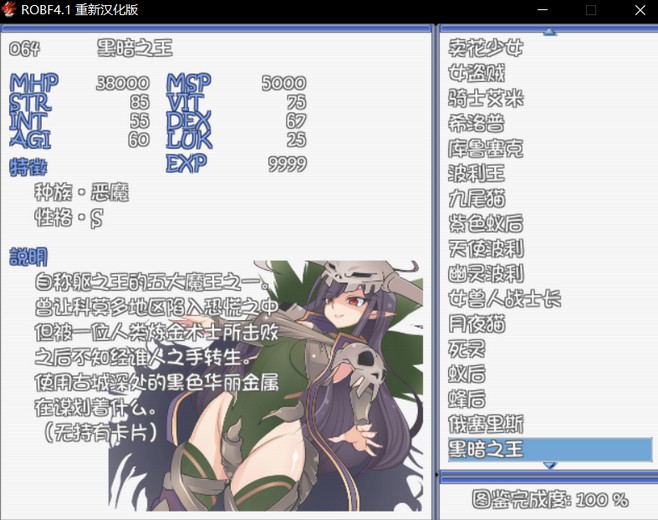
Task: Select the 九尾猫 entry
Action: coord(476,198)
